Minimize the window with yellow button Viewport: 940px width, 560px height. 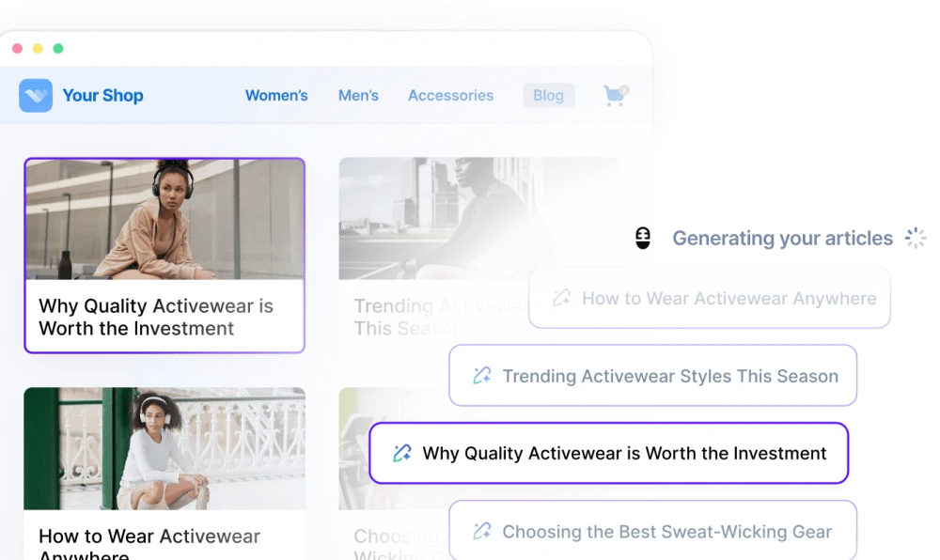pos(38,49)
